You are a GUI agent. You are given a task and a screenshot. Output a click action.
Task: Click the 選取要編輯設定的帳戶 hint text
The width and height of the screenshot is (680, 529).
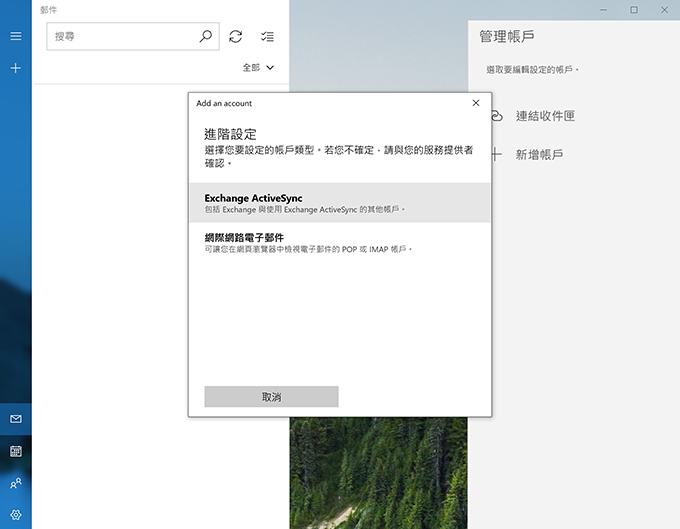pyautogui.click(x=532, y=69)
